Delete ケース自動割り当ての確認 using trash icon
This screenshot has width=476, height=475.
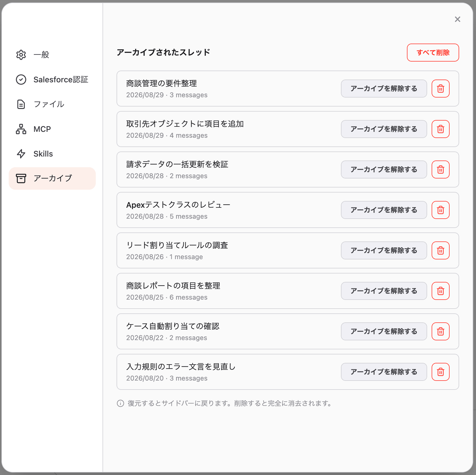tap(440, 331)
